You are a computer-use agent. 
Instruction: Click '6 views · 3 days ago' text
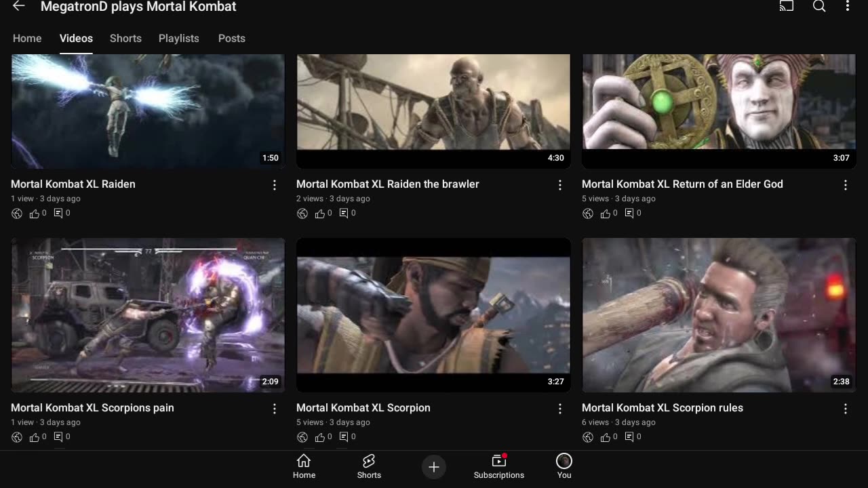pyautogui.click(x=618, y=422)
